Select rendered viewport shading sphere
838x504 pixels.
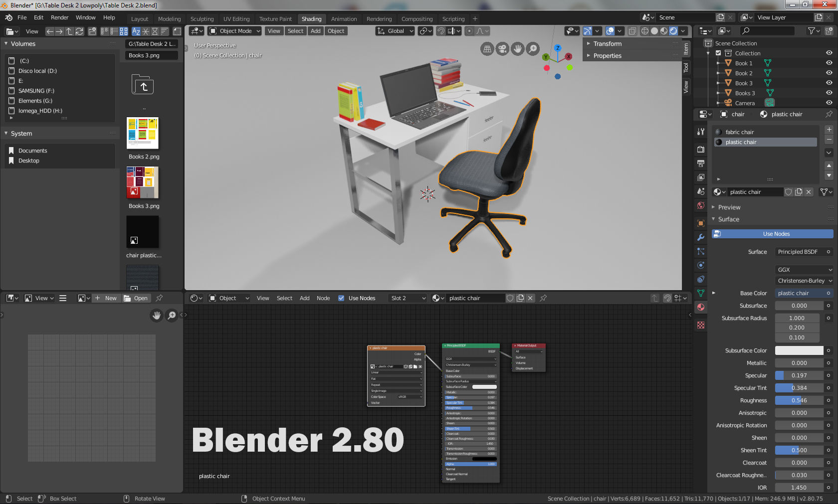(673, 31)
